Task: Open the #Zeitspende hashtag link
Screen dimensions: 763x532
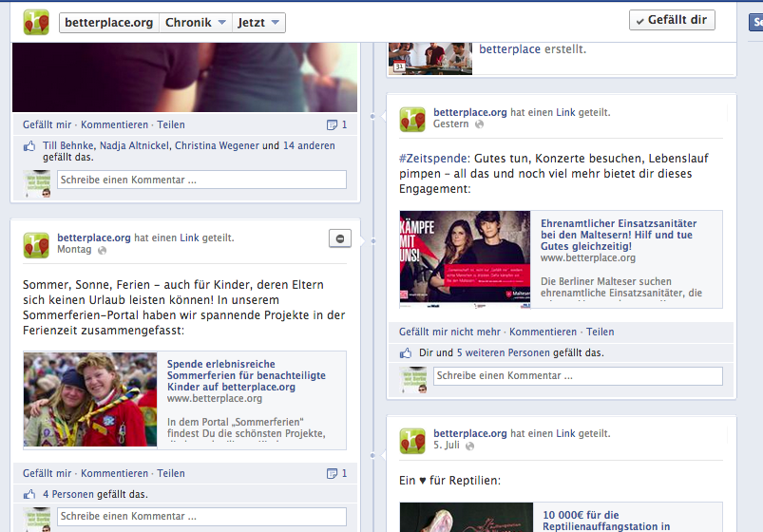Action: coord(429,159)
